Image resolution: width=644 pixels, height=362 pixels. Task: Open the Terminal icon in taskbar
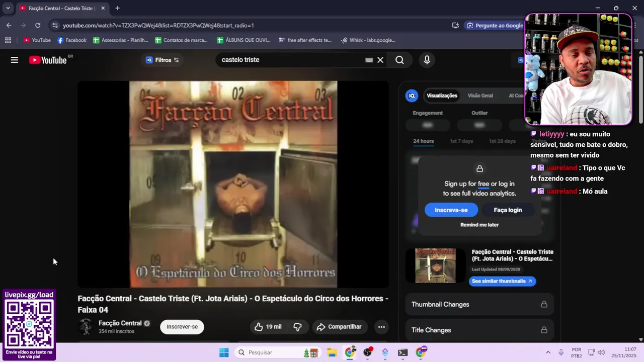click(x=403, y=352)
